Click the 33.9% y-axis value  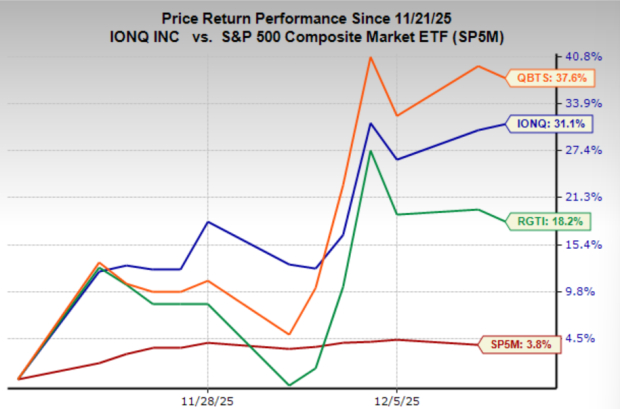(583, 103)
